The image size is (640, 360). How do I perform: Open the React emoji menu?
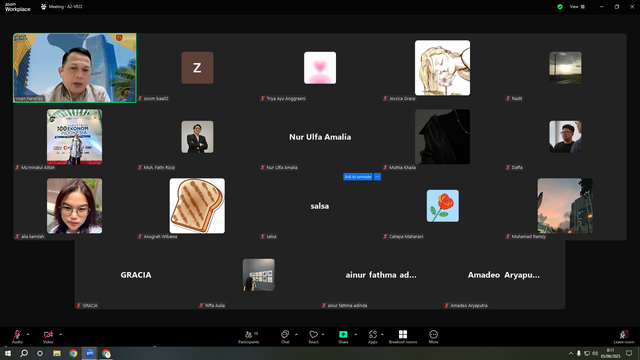(x=313, y=337)
